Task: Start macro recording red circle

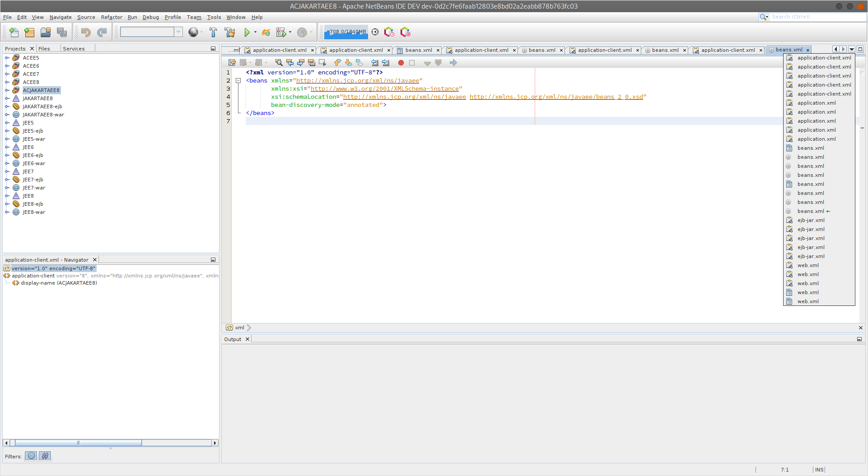Action: coord(401,63)
